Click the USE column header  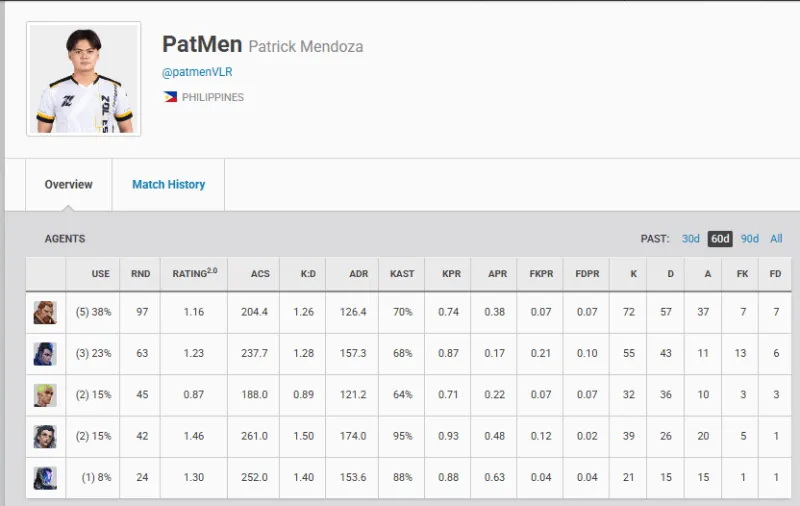(x=101, y=274)
